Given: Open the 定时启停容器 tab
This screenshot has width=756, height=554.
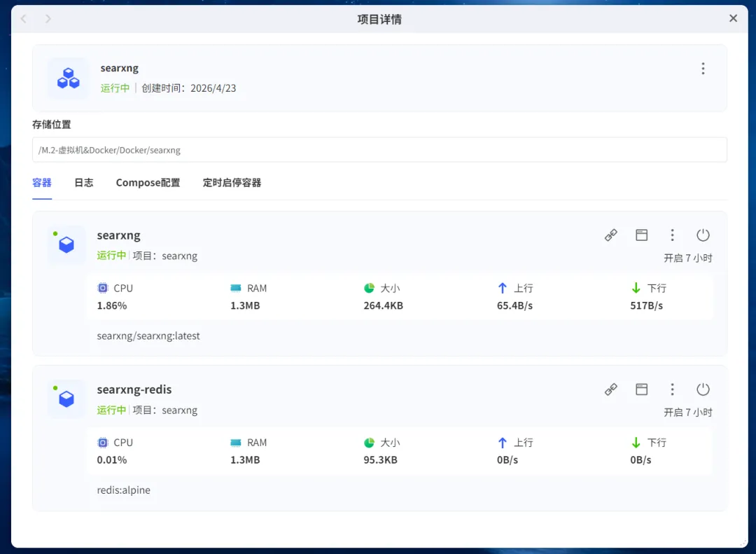Looking at the screenshot, I should pyautogui.click(x=232, y=182).
